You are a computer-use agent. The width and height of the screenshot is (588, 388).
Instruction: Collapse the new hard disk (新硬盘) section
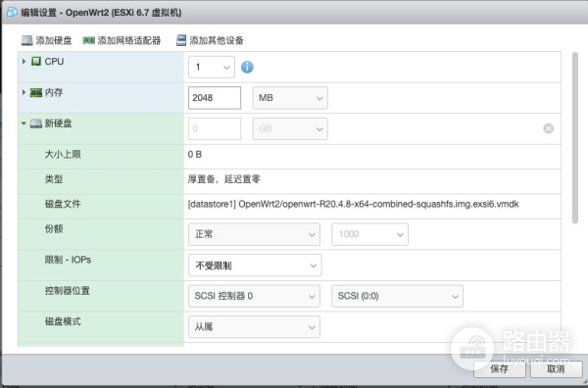click(x=24, y=123)
